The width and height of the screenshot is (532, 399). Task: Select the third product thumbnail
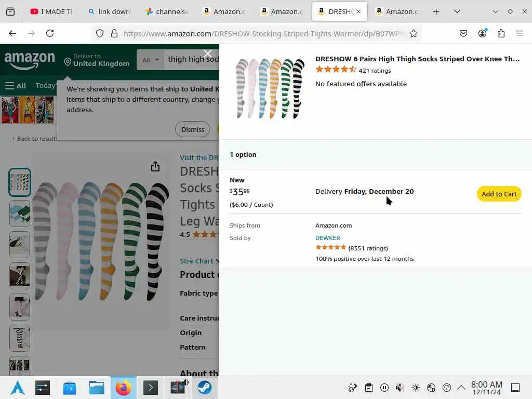pos(20,245)
